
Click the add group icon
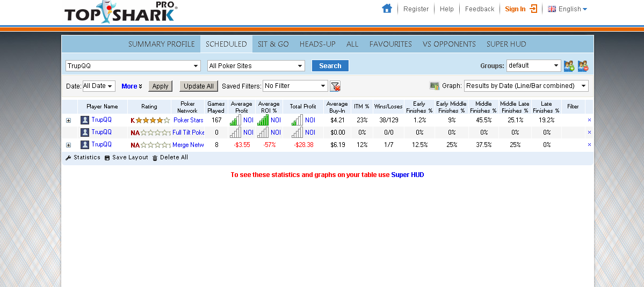click(x=569, y=66)
